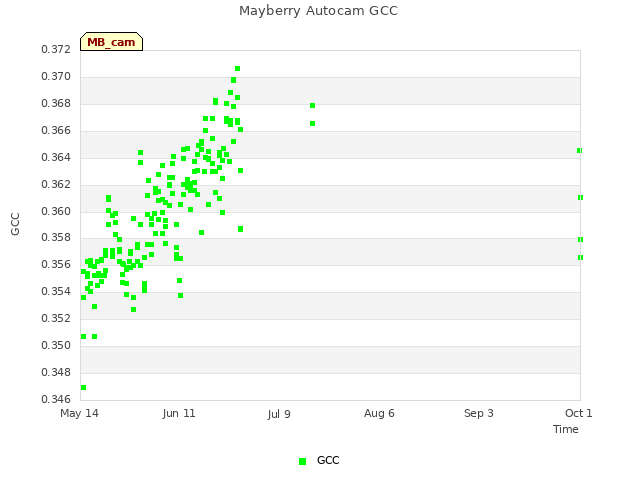The width and height of the screenshot is (640, 480).
Task: Click the May 14 x-axis label
Action: [x=79, y=413]
